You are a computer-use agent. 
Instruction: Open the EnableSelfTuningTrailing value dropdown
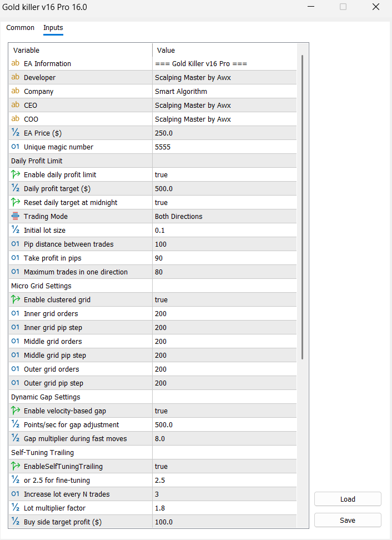225,467
